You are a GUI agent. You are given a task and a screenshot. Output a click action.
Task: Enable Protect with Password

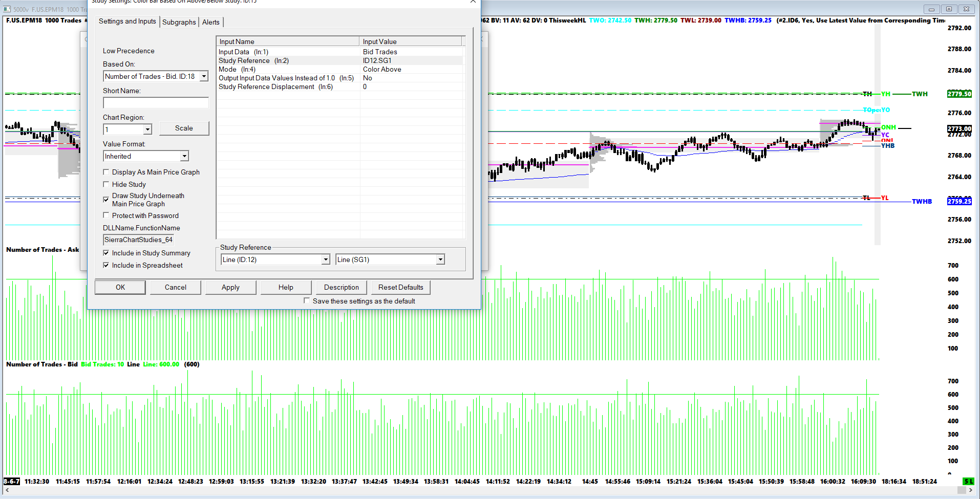(106, 215)
